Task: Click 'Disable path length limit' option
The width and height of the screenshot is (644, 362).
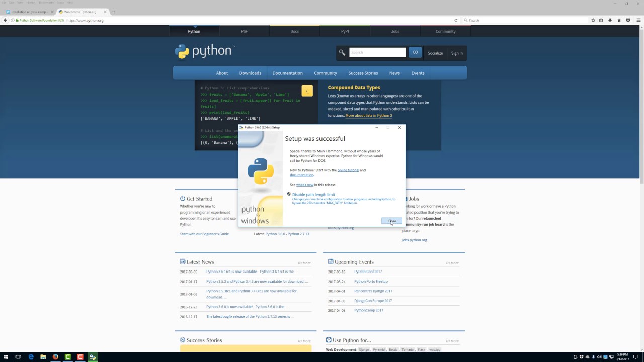Action: [x=313, y=194]
